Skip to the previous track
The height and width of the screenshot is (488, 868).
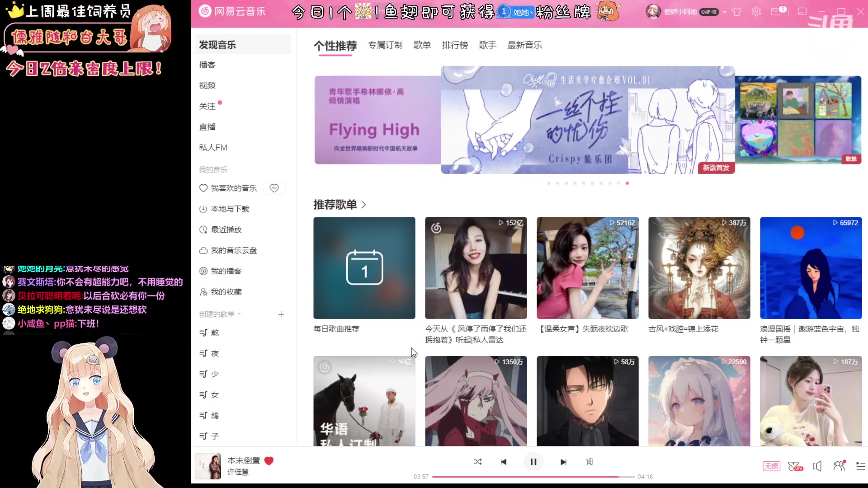click(x=503, y=462)
